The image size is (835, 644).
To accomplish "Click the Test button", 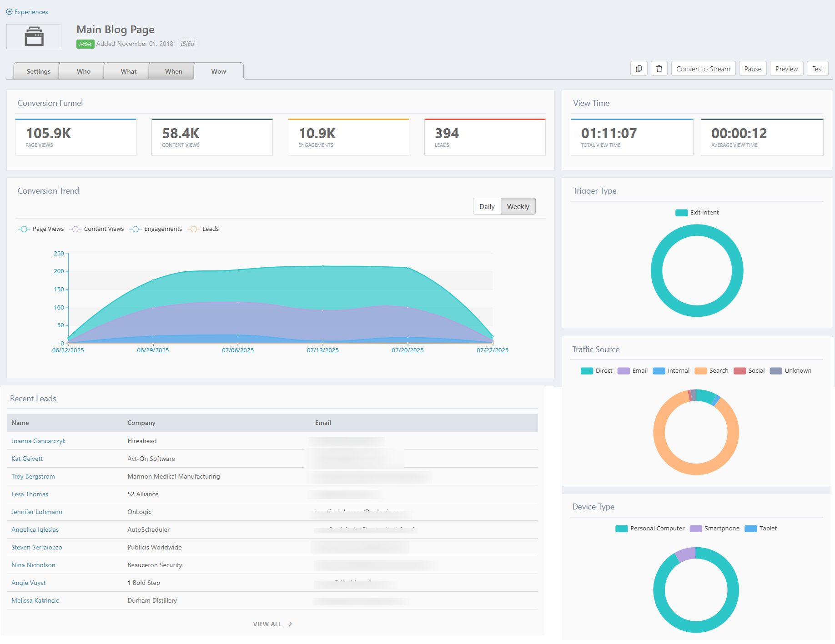I will pos(818,69).
